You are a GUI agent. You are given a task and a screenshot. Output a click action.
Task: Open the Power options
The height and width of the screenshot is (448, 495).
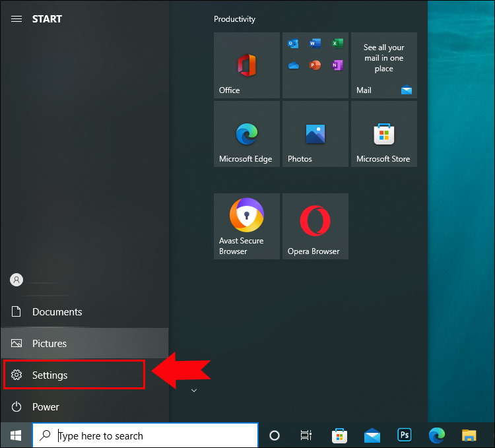point(84,406)
